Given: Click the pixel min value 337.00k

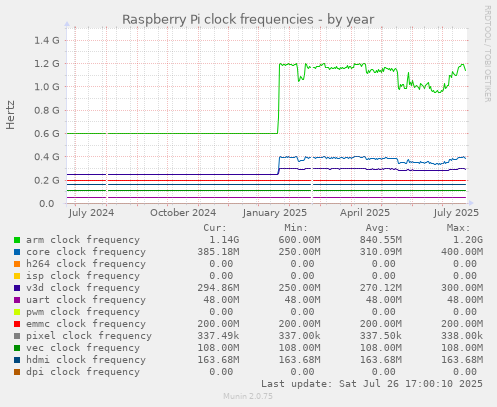Looking at the screenshot, I should pos(299,336).
